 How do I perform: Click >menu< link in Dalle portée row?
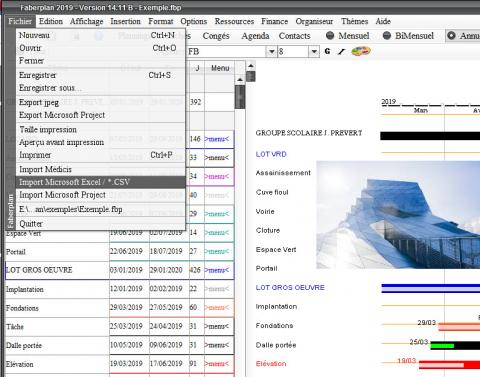click(217, 345)
